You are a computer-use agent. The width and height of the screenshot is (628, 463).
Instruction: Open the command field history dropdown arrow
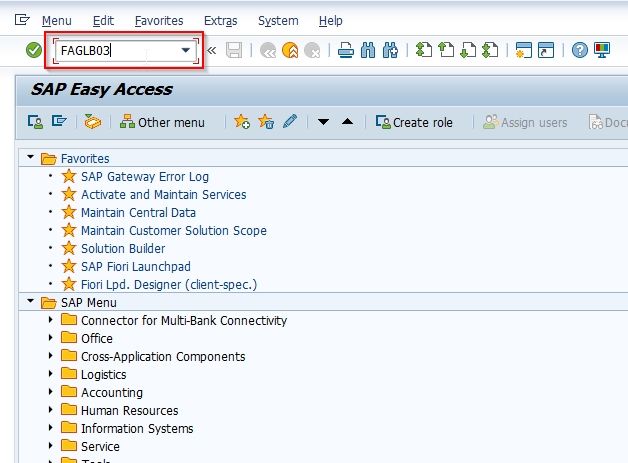[x=185, y=50]
